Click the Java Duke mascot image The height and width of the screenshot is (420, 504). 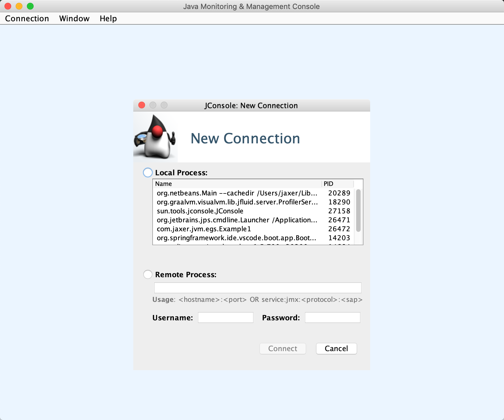pyautogui.click(x=155, y=137)
